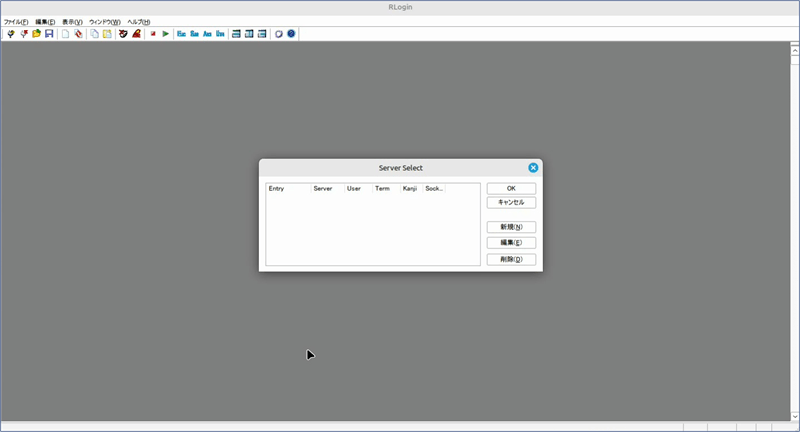Click main window scrollbar down arrow

795,416
